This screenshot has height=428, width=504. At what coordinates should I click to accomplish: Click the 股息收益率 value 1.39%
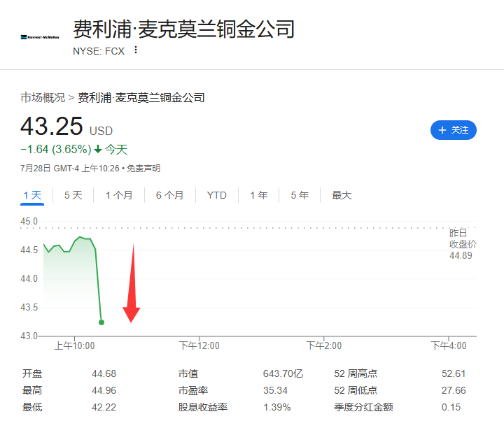276,407
